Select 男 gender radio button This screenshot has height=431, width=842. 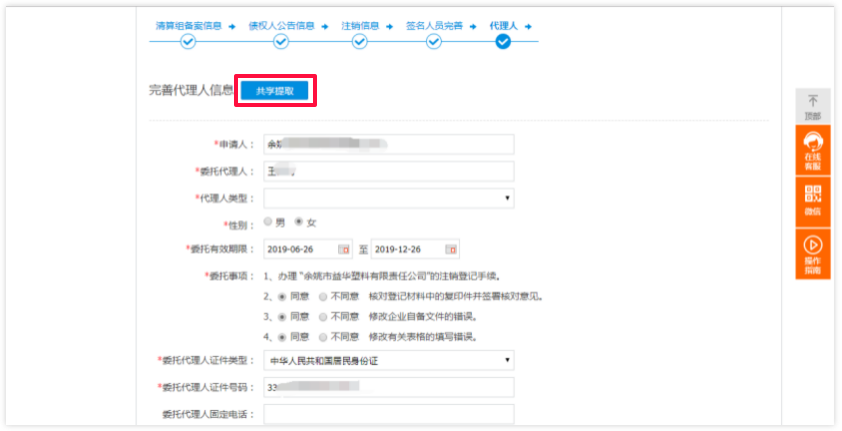coord(268,222)
